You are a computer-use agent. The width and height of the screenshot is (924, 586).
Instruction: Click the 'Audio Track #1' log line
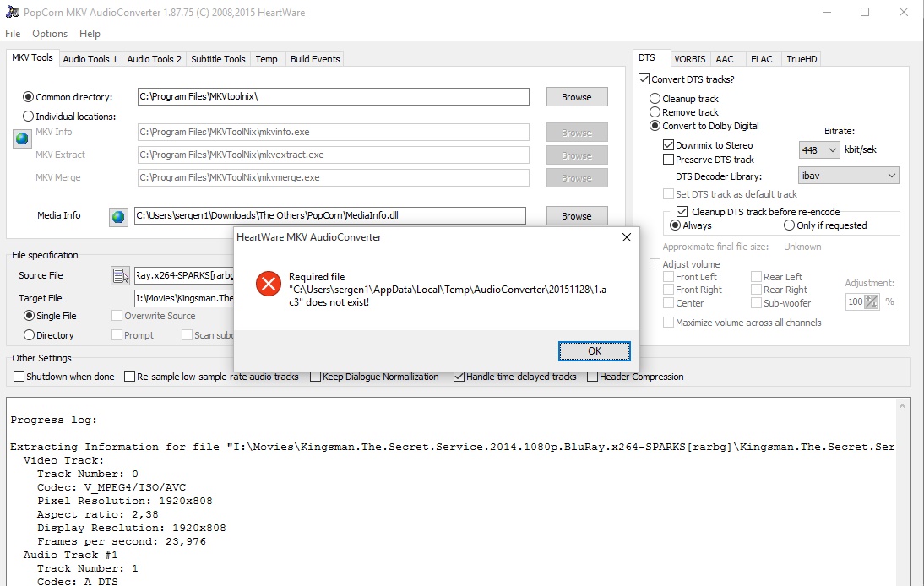[x=70, y=556]
